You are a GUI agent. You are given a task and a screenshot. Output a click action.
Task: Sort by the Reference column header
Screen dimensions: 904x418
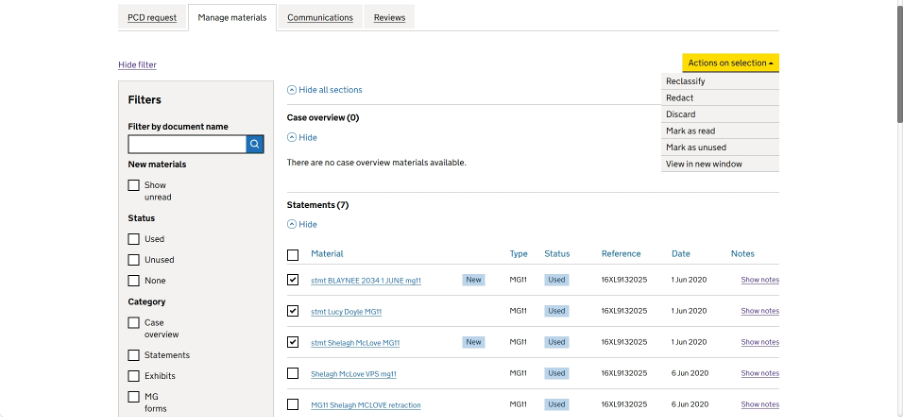point(621,254)
